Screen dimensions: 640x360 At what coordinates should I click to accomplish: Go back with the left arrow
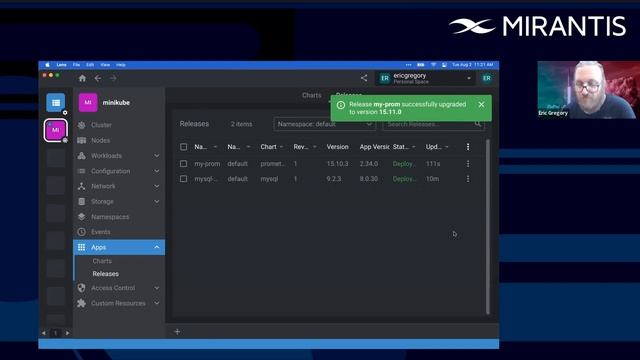click(98, 78)
